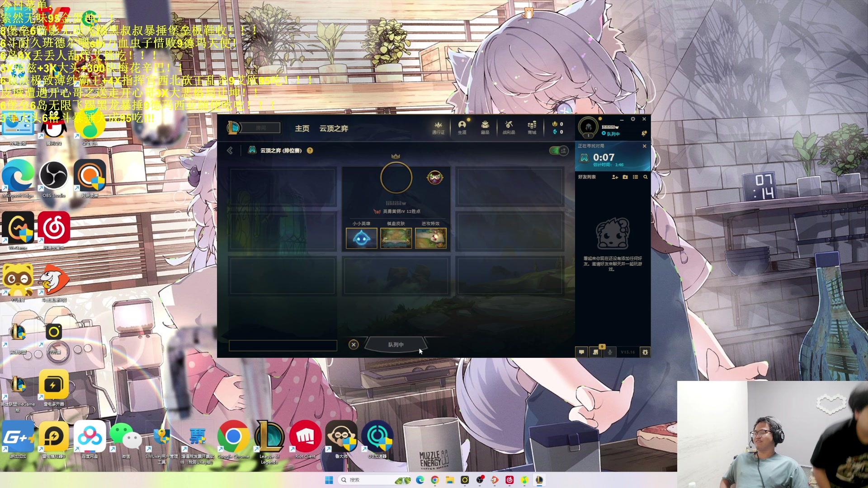Click the 好友列表 friends list header

point(587,177)
